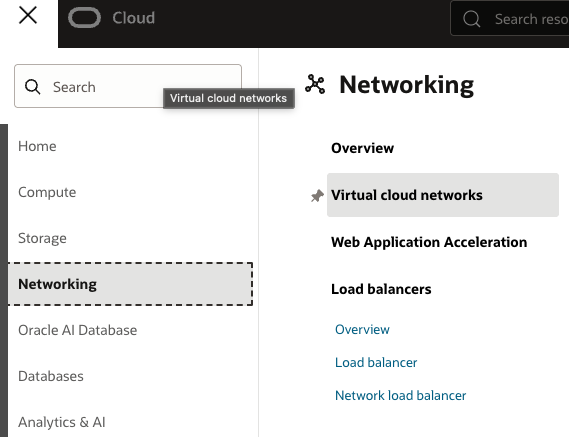This screenshot has height=437, width=569.
Task: Open Virtual cloud networks
Action: click(443, 195)
